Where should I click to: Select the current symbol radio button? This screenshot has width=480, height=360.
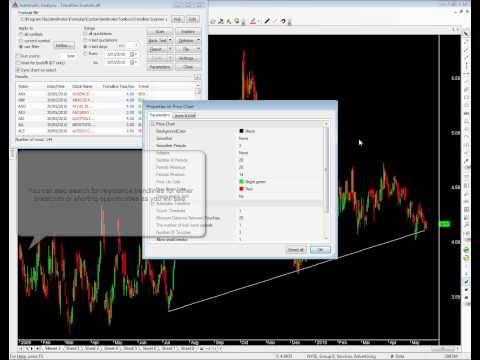[21, 41]
